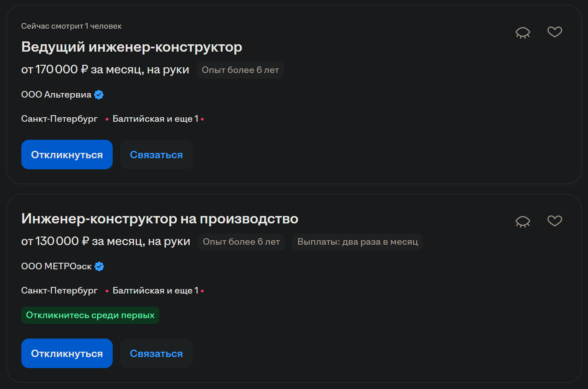Screen dimensions: 588x389
Task: Click the Откликнитесь среди первых green label
Action: [90, 315]
